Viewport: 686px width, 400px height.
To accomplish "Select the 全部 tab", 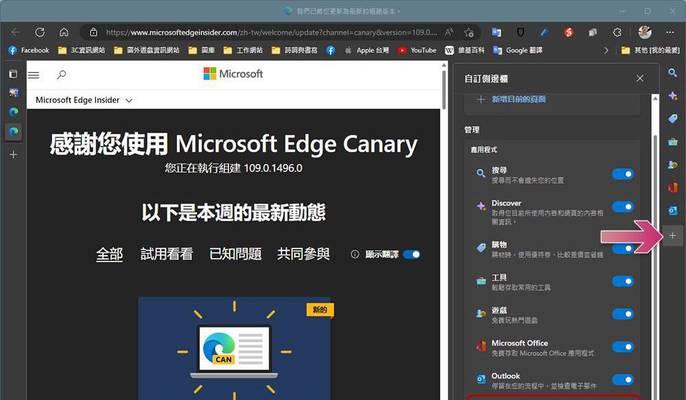I will coord(109,254).
